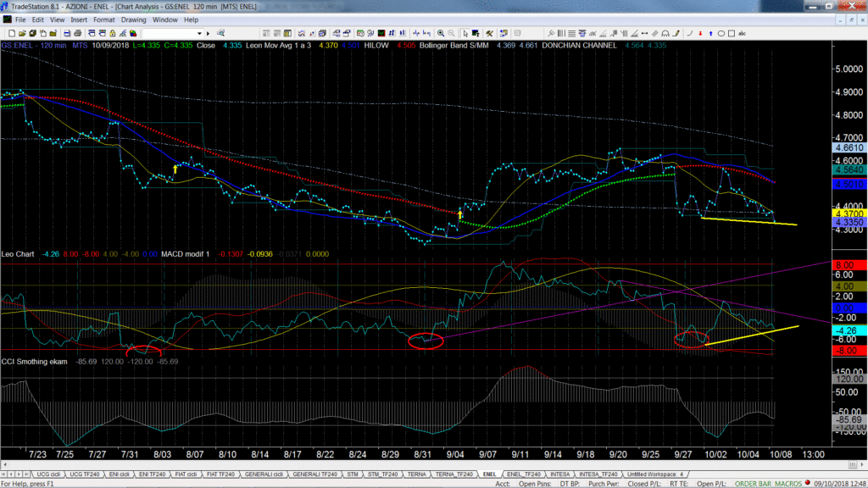The width and height of the screenshot is (868, 488).
Task: Click the horizontal scrollbar left arrow
Action: 5,465
